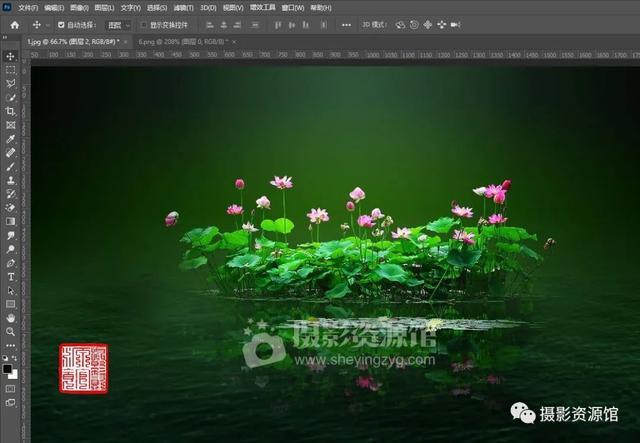The width and height of the screenshot is (640, 443).
Task: Select the Zoom magnifier tool
Action: click(x=11, y=332)
